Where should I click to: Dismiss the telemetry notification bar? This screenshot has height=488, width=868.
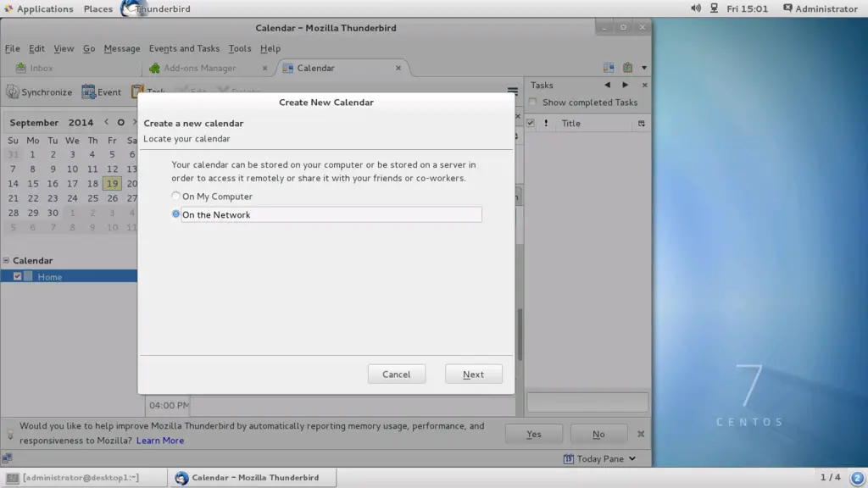click(x=641, y=434)
